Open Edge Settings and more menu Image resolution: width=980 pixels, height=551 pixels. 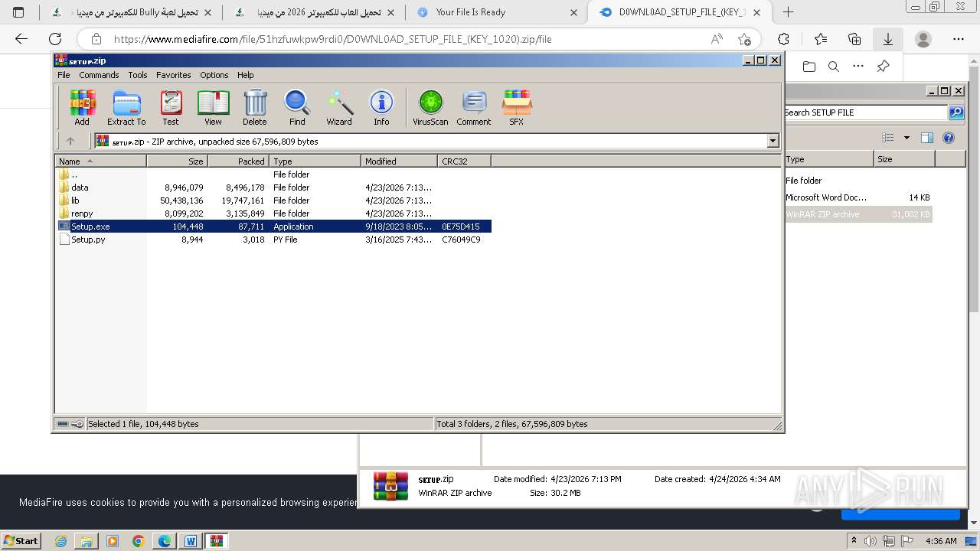click(x=959, y=39)
